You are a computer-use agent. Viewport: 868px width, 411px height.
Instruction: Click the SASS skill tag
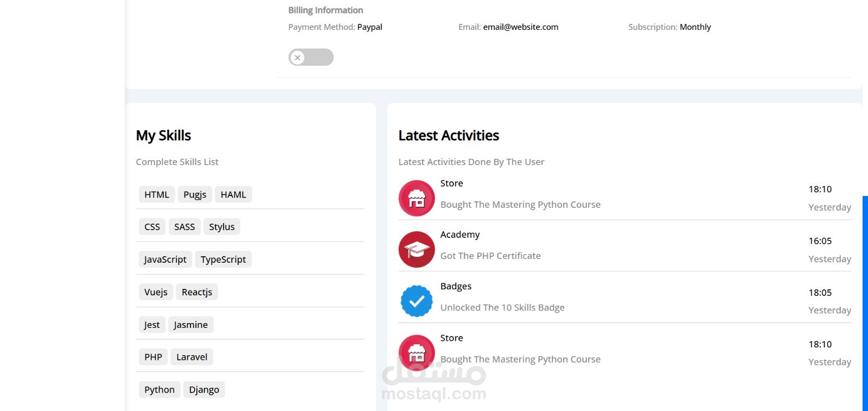pyautogui.click(x=184, y=227)
